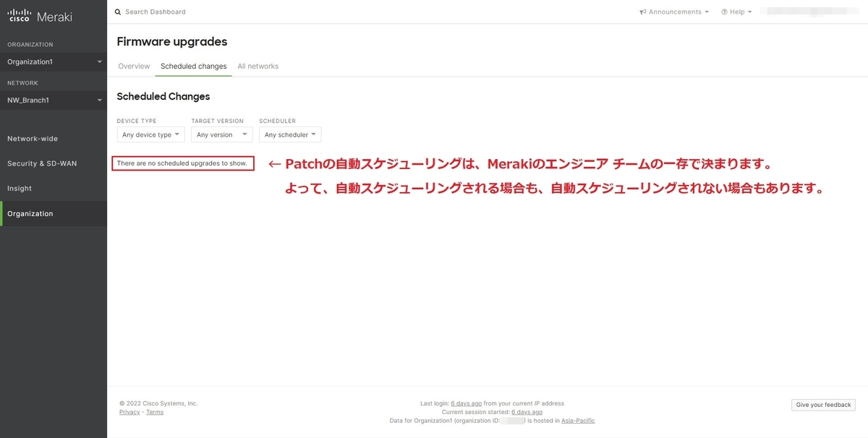
Task: Click the Announcements megaphone icon
Action: (x=643, y=12)
